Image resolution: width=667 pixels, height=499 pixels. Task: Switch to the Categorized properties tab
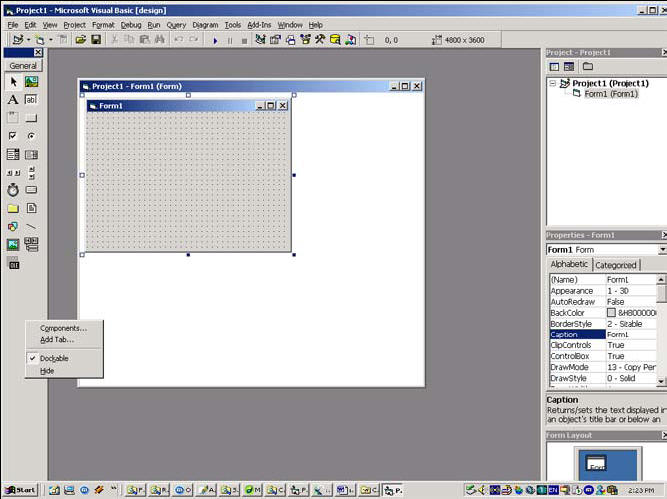tap(616, 265)
